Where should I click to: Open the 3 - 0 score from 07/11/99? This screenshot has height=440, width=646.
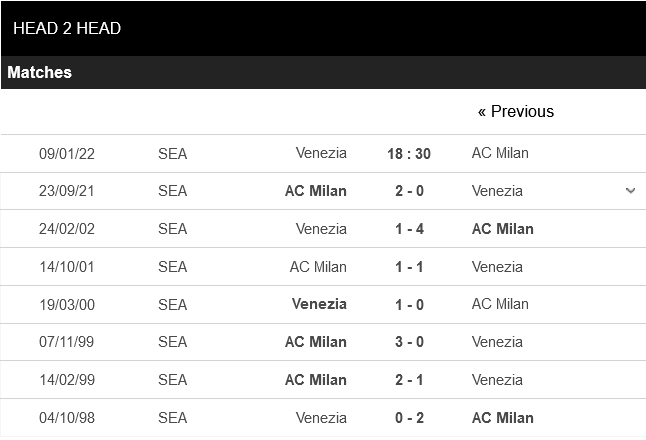click(x=408, y=342)
